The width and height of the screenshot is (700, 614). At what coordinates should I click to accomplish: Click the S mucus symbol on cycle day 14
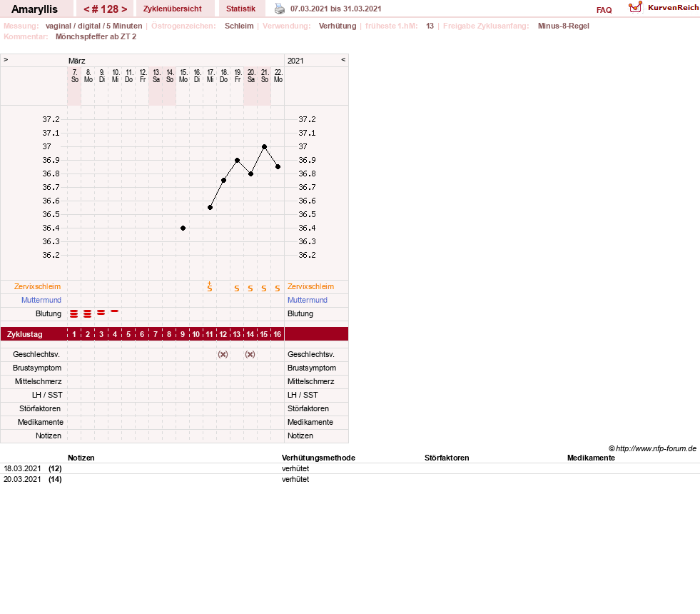(250, 288)
